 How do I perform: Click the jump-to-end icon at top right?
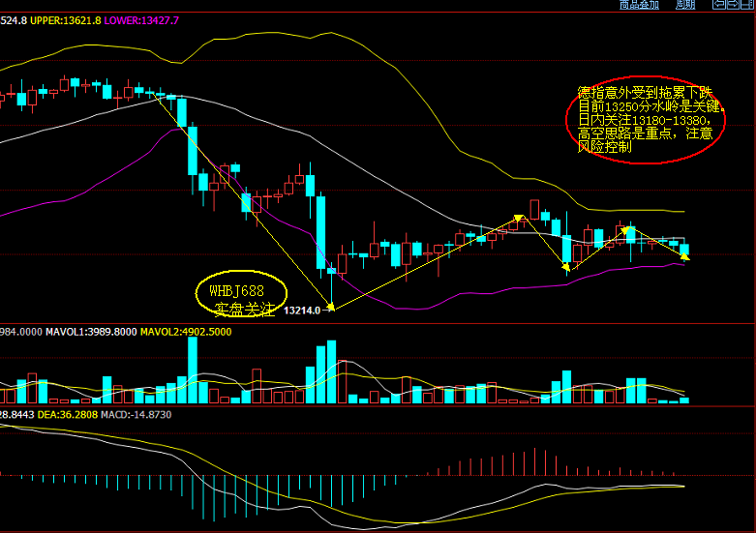[x=747, y=5]
